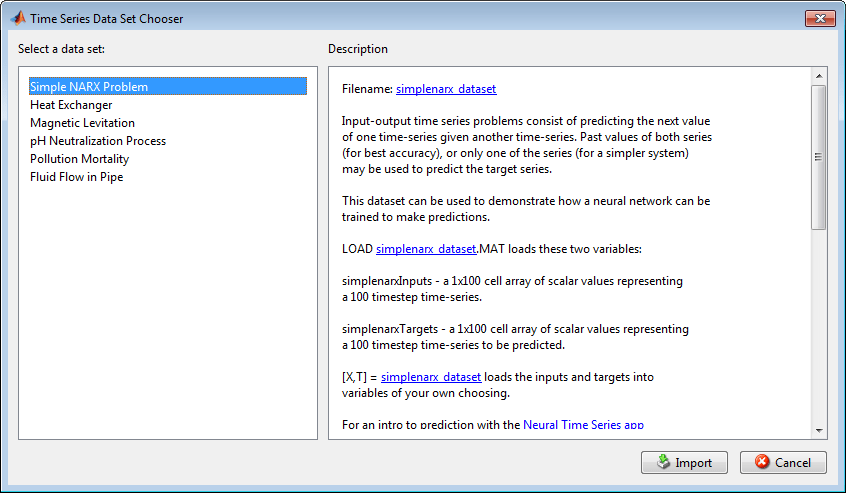Select pH Neutralization Process data set
The height and width of the screenshot is (493, 846).
98,141
